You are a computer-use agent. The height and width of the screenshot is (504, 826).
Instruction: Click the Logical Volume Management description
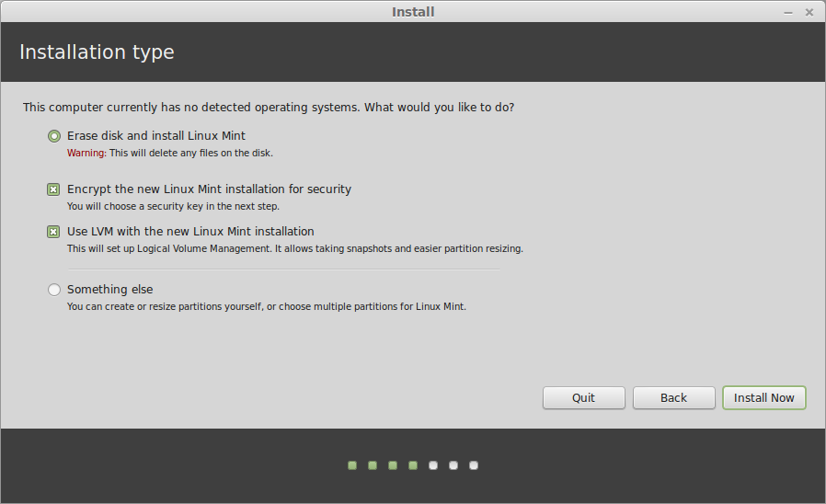tap(295, 248)
